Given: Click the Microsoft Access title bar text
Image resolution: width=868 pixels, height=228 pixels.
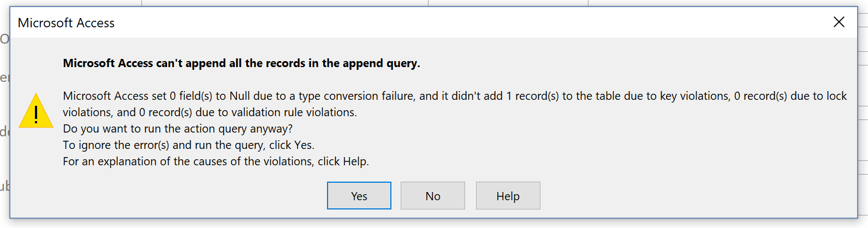Looking at the screenshot, I should [66, 23].
